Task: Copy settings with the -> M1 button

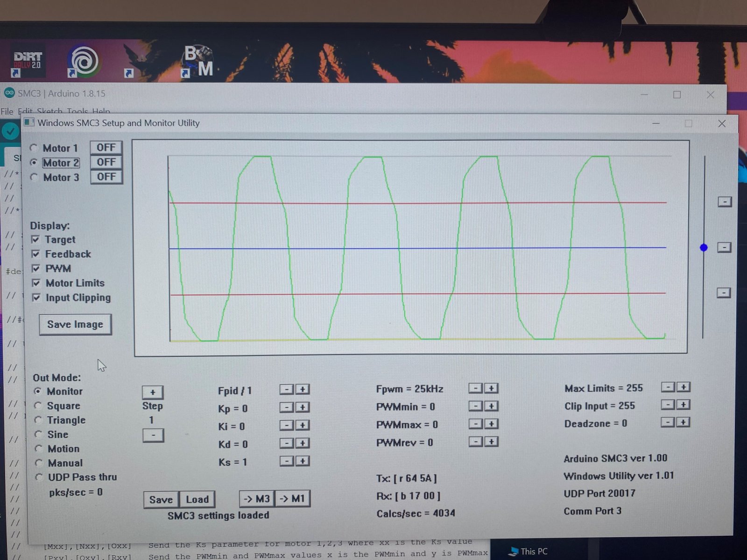Action: [293, 499]
